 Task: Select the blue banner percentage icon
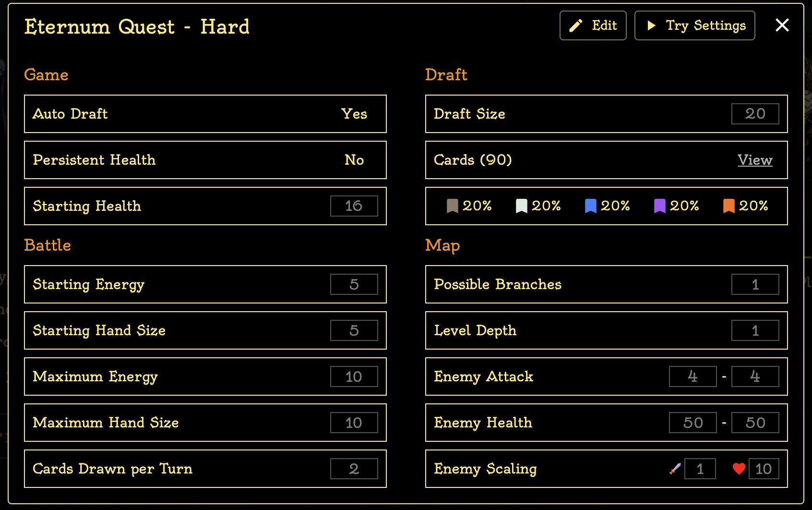point(591,206)
